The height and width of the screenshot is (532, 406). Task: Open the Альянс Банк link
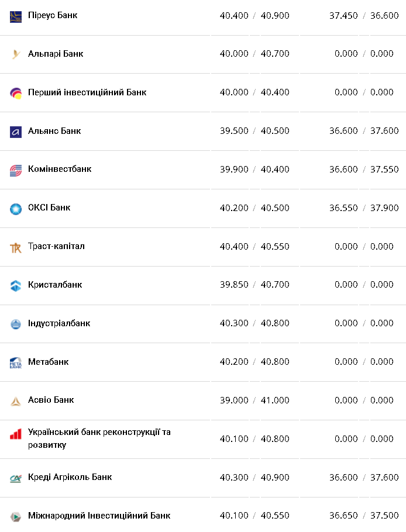pyautogui.click(x=54, y=131)
